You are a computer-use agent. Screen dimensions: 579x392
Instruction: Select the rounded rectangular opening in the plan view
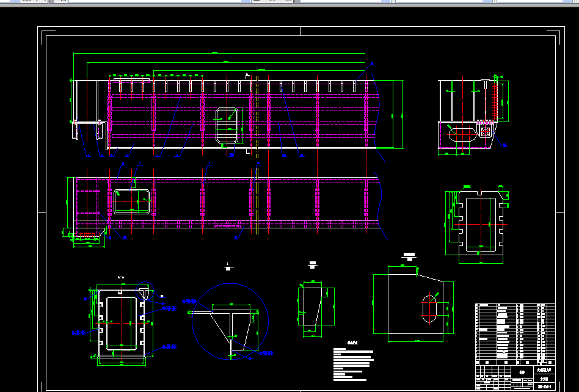click(132, 201)
